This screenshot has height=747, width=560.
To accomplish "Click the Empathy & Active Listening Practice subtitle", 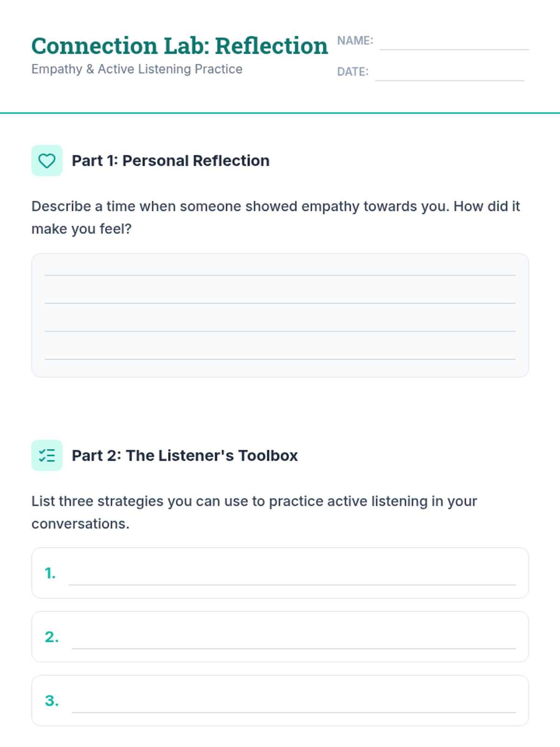I will click(x=137, y=69).
